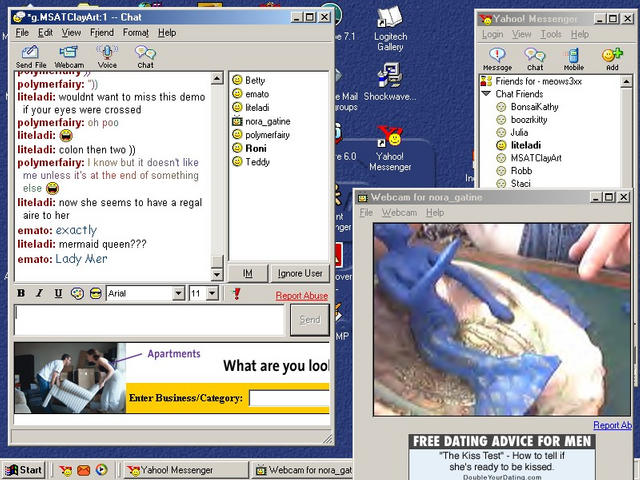Viewport: 640px width, 480px height.
Task: Select Teddy in chat user list
Action: pyautogui.click(x=251, y=162)
